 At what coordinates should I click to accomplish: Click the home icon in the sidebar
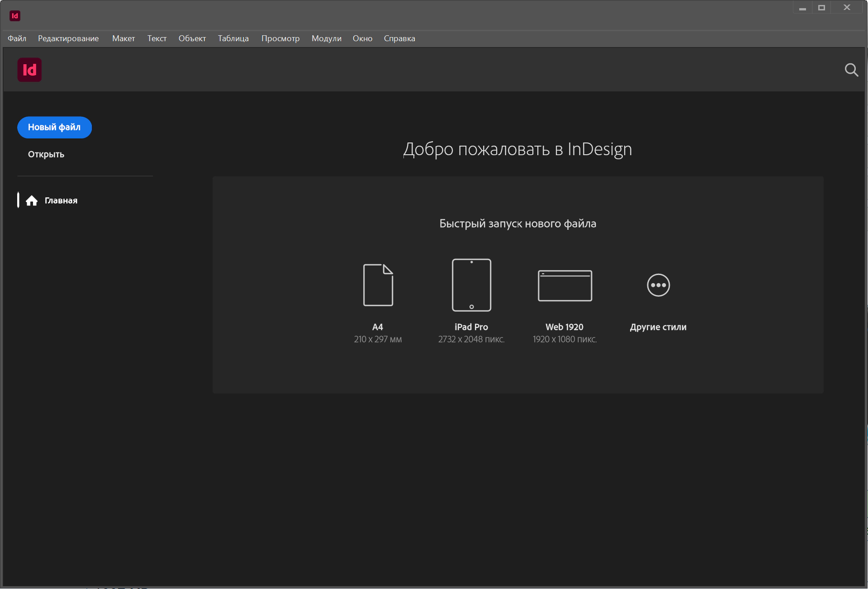pyautogui.click(x=32, y=200)
